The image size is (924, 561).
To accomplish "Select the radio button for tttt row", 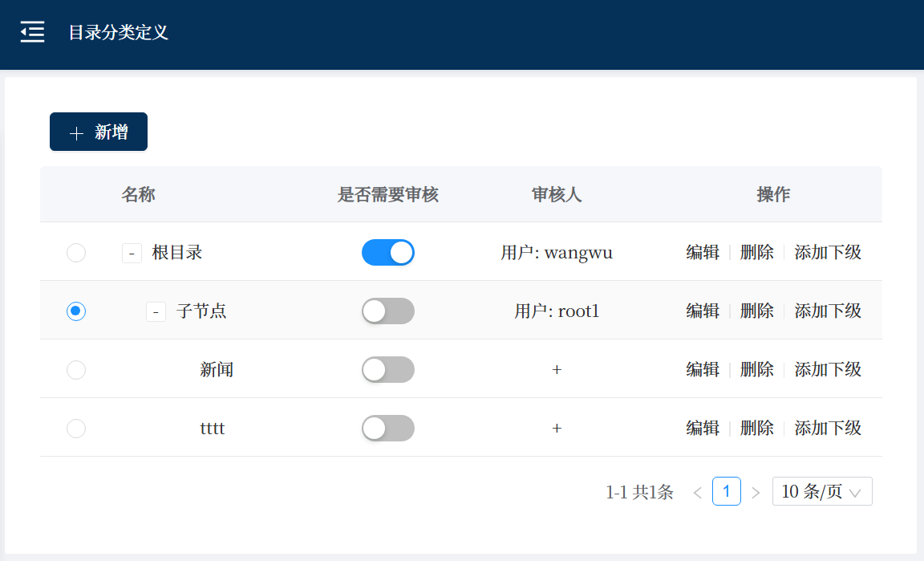I will tap(76, 429).
